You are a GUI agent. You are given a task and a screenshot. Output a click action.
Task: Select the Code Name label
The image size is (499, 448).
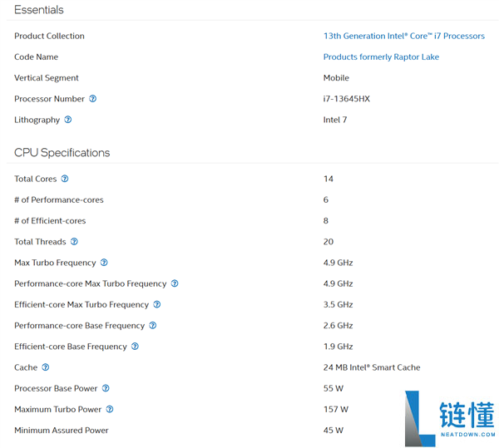[x=37, y=57]
